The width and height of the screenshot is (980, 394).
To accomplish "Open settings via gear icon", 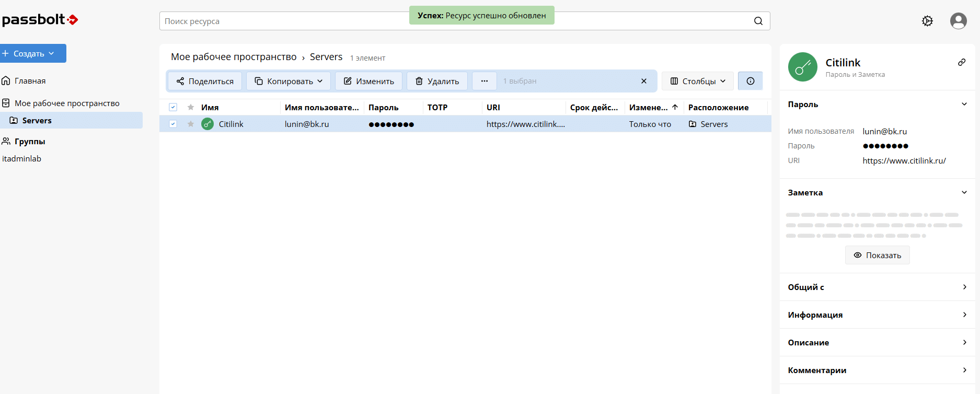I will click(927, 21).
